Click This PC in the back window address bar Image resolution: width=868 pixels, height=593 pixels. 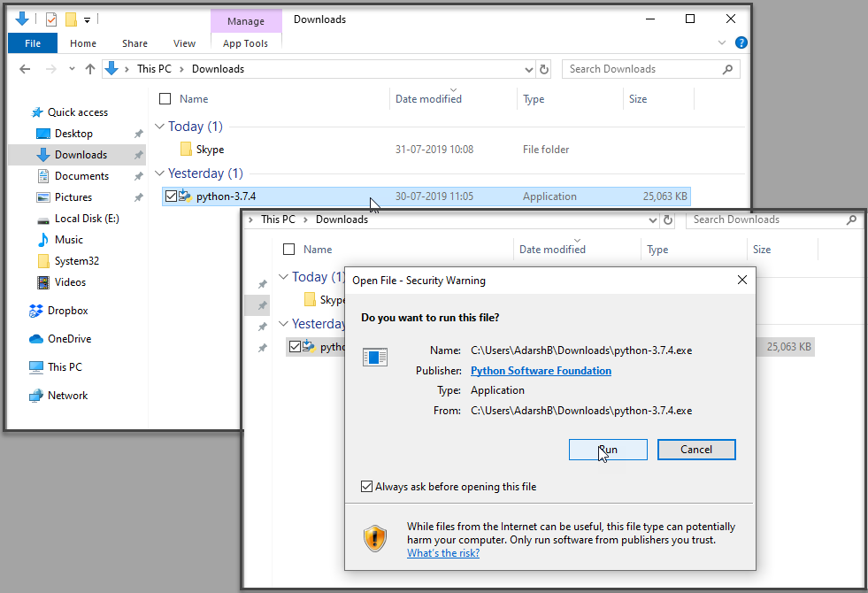(x=155, y=69)
